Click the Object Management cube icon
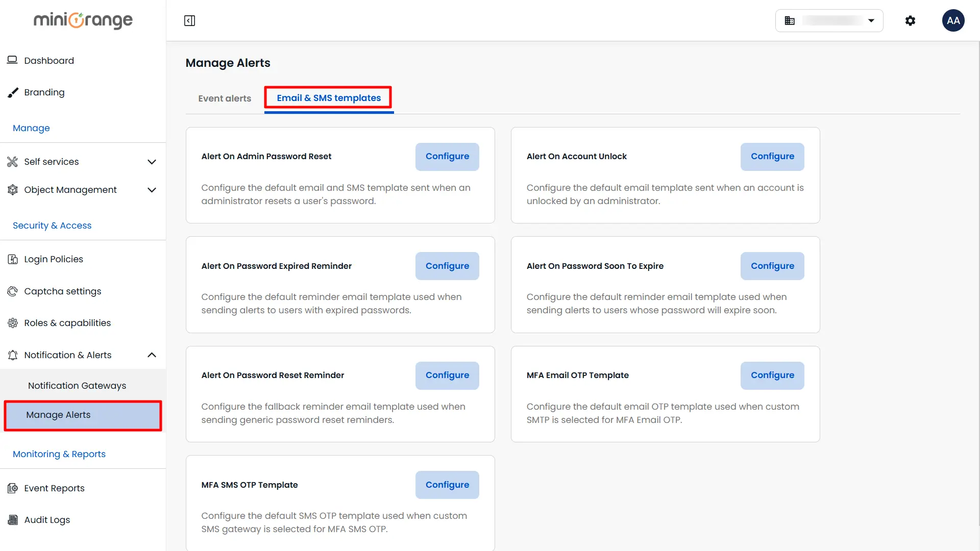980x551 pixels. coord(13,190)
